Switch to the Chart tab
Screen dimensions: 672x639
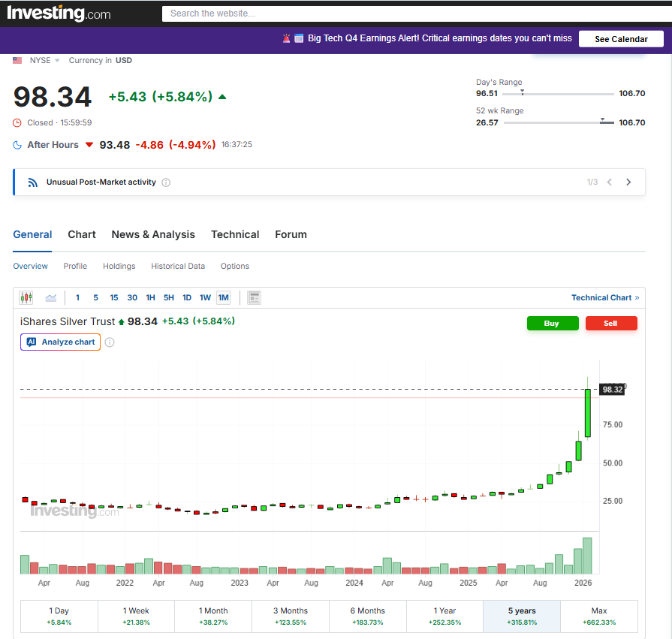[81, 234]
